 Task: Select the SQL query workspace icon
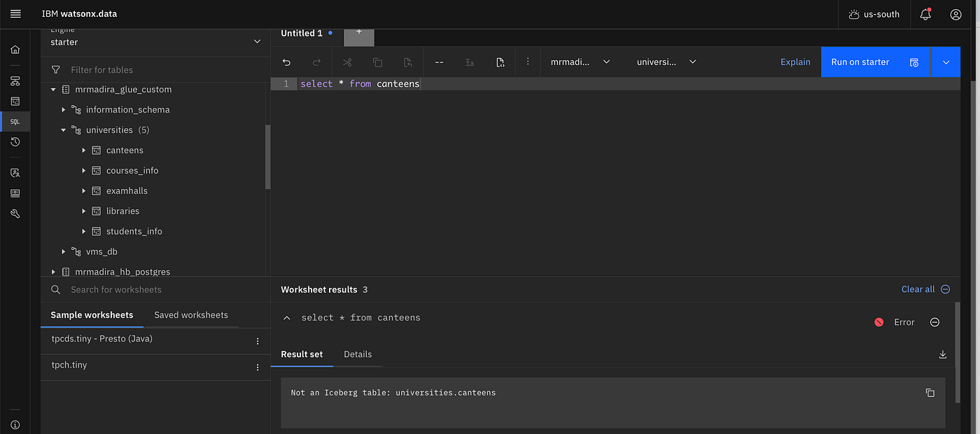(15, 122)
